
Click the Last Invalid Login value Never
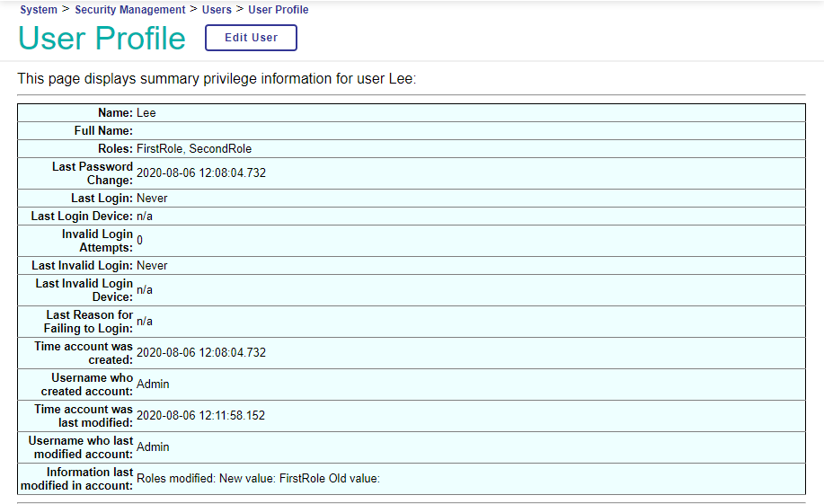coord(152,266)
